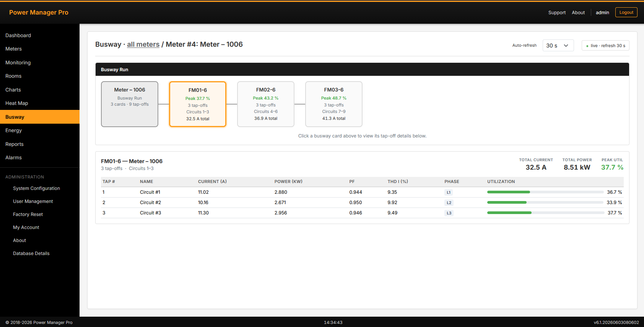Open Support link in header
Image resolution: width=644 pixels, height=327 pixels.
pos(557,13)
